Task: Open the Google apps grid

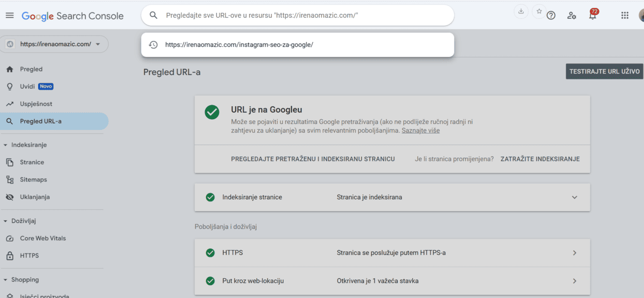Action: tap(625, 16)
